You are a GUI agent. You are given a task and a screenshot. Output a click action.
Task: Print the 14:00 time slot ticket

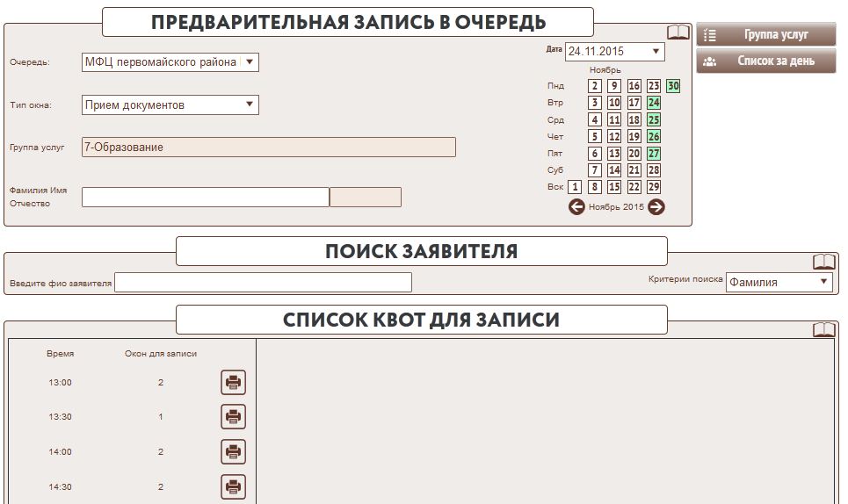pyautogui.click(x=233, y=452)
